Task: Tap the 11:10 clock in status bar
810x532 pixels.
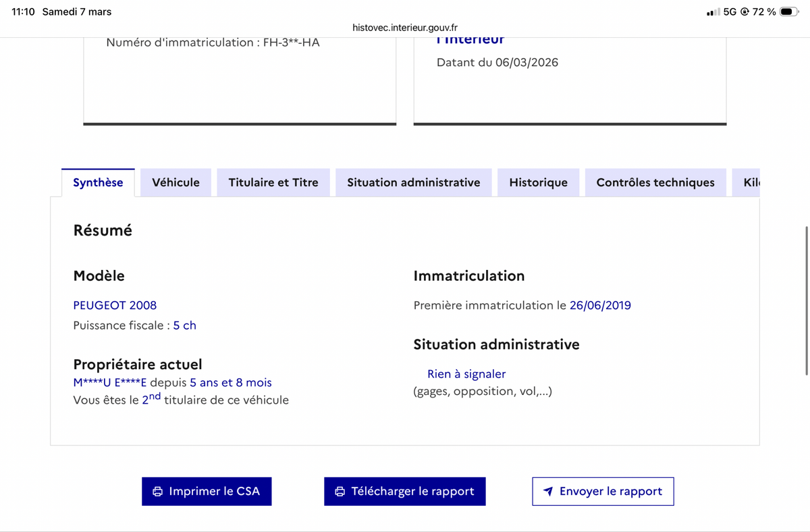Action: pos(23,12)
